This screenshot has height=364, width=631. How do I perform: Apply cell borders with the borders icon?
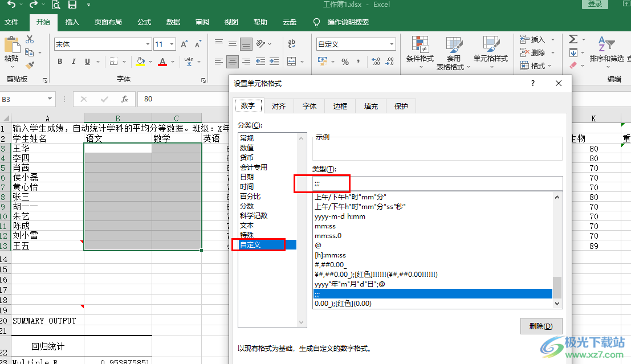tap(114, 62)
